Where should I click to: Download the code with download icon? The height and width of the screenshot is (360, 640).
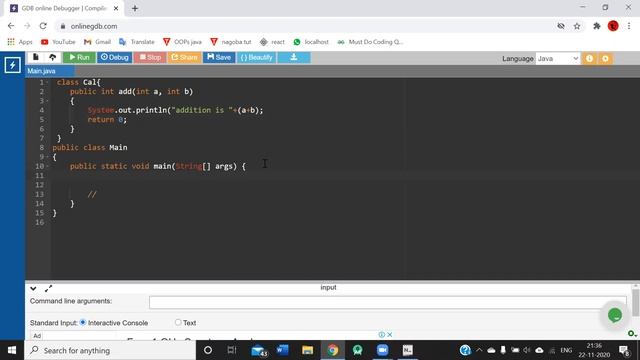coord(294,57)
